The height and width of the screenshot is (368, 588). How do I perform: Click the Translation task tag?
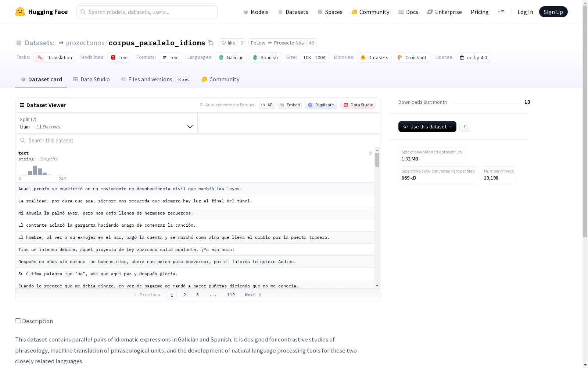point(54,57)
